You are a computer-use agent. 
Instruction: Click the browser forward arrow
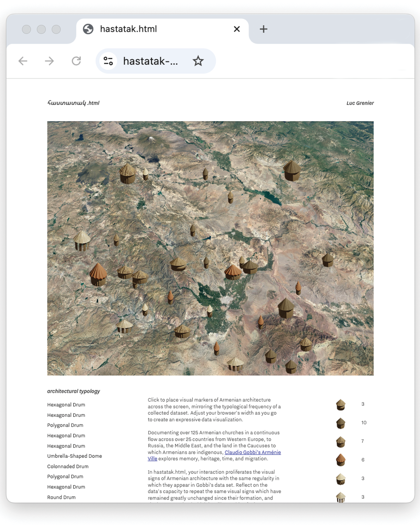tap(49, 61)
